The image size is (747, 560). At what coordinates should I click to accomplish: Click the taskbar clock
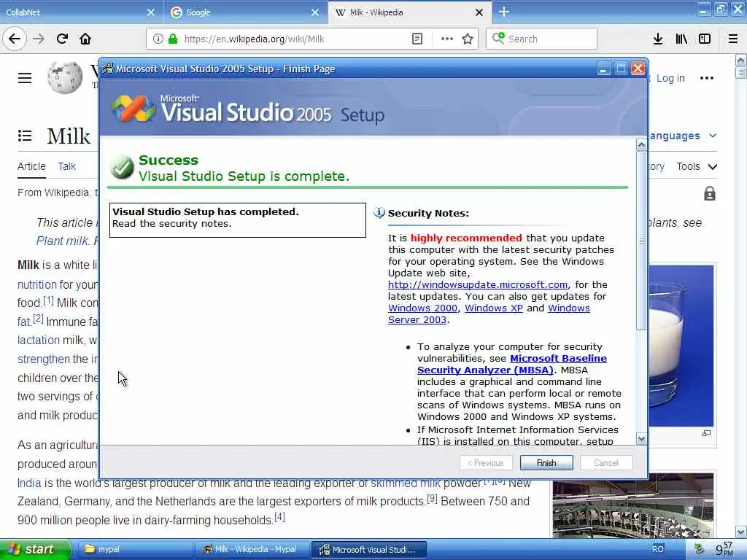coord(724,549)
